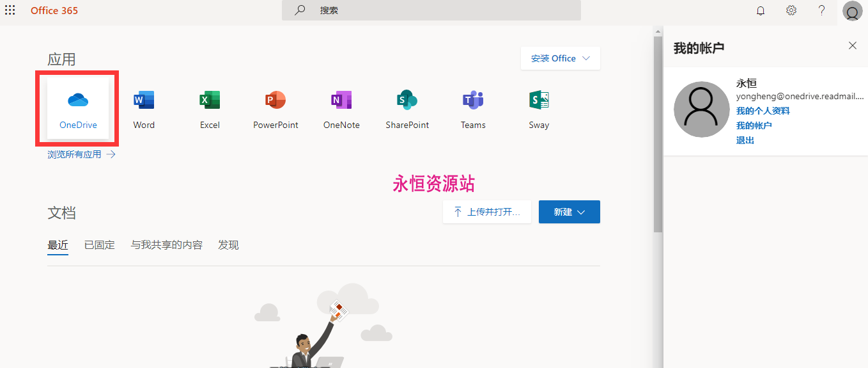The width and height of the screenshot is (868, 368).
Task: Select the 最近 tab
Action: point(58,245)
